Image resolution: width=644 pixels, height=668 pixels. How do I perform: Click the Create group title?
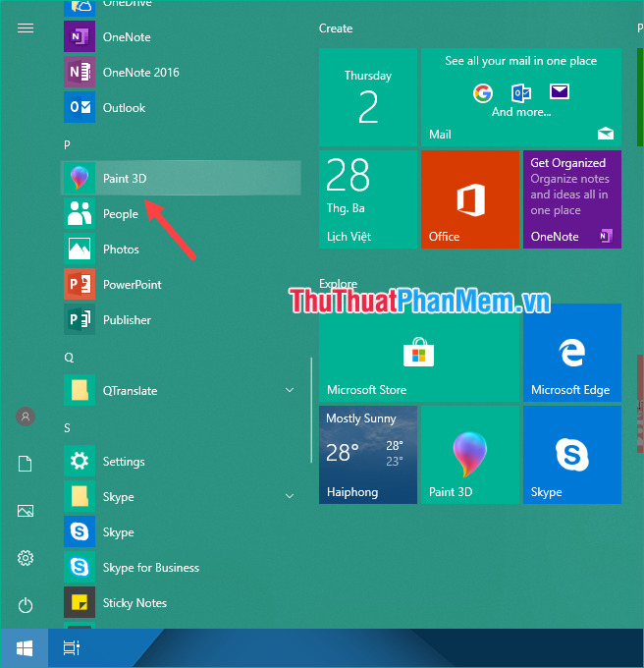[336, 28]
